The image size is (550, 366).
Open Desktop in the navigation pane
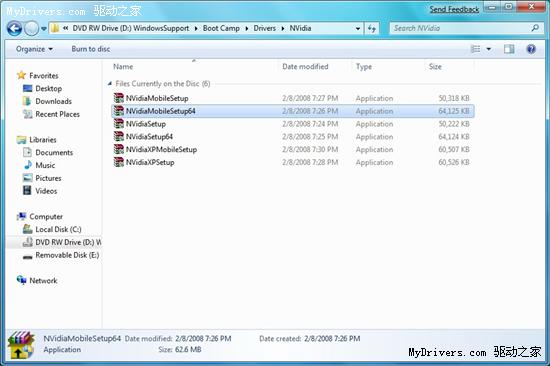point(48,88)
